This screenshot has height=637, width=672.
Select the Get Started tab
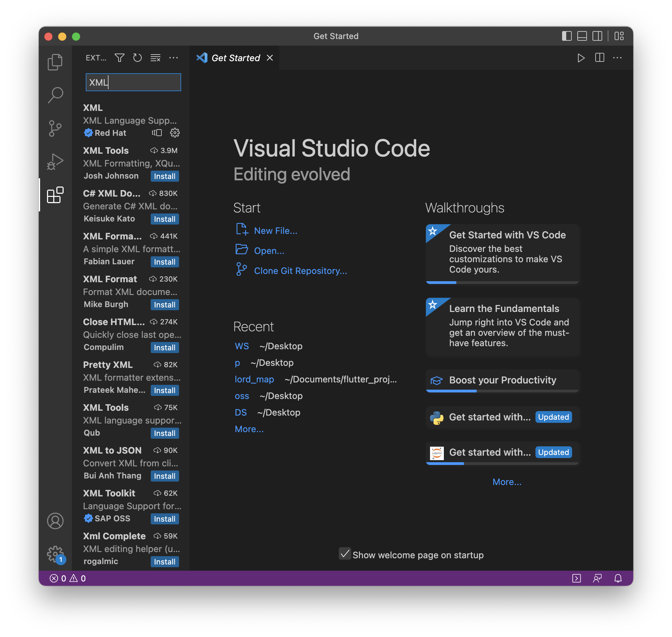click(x=235, y=58)
